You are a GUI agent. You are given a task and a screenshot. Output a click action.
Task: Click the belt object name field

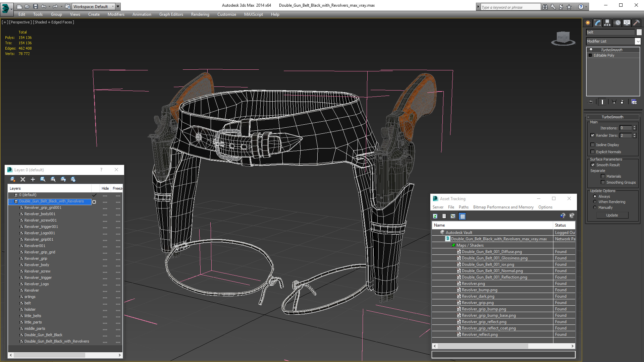pos(610,32)
